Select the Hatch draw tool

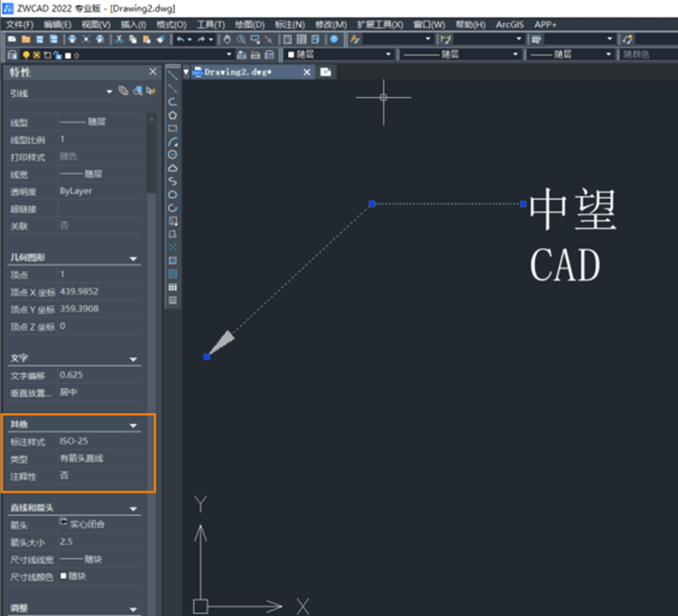(x=172, y=261)
